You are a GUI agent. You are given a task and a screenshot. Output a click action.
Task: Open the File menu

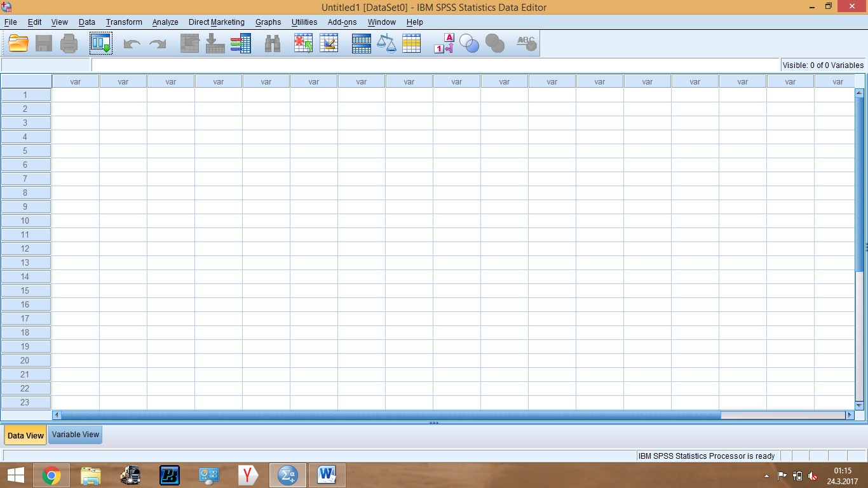click(x=10, y=22)
